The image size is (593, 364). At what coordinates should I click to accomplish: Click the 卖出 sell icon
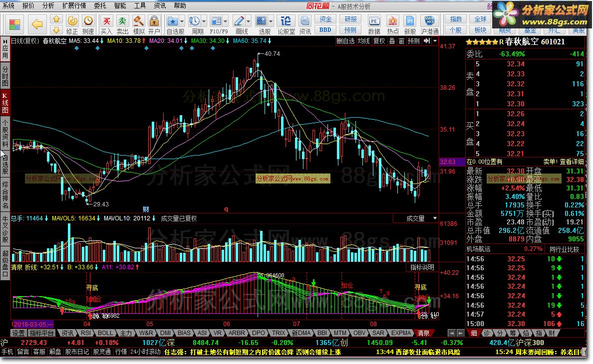[122, 25]
